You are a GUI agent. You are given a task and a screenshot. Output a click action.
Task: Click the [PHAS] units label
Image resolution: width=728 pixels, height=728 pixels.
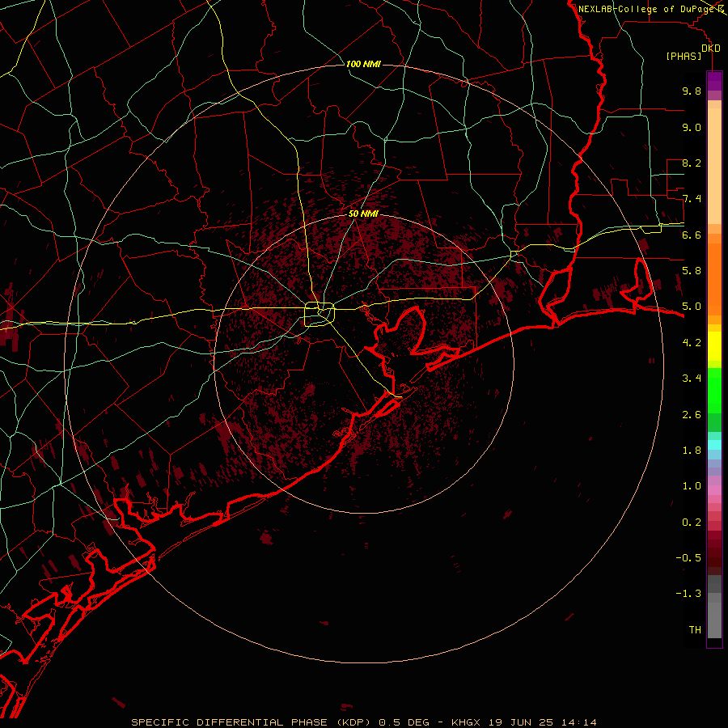684,57
